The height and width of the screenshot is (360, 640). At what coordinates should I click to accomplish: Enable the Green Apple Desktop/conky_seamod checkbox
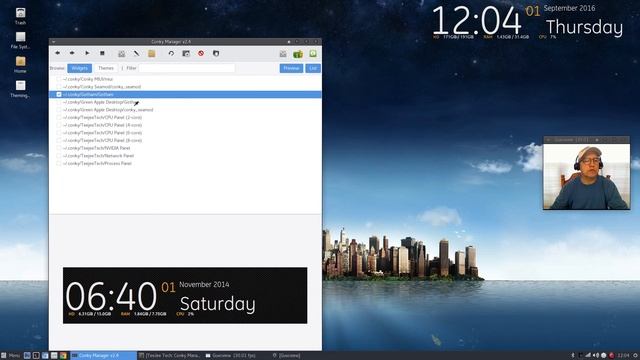click(59, 110)
